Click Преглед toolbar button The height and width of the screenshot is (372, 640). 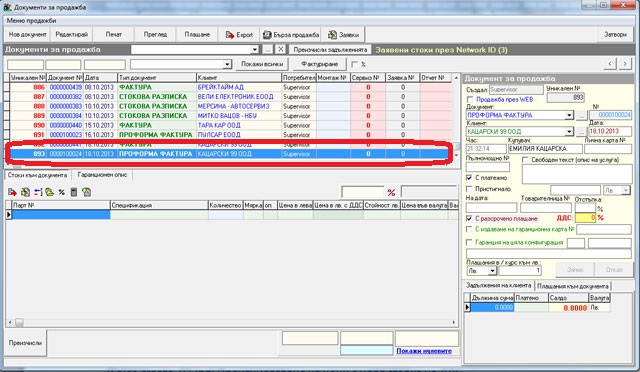pos(155,35)
